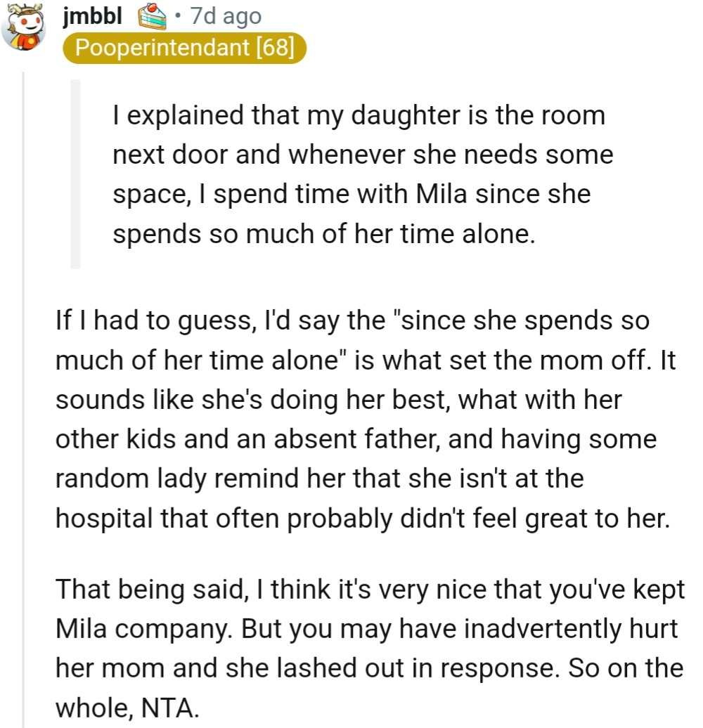The image size is (703, 728).
Task: Click the line starting "If I had to guess"
Action: (x=351, y=320)
